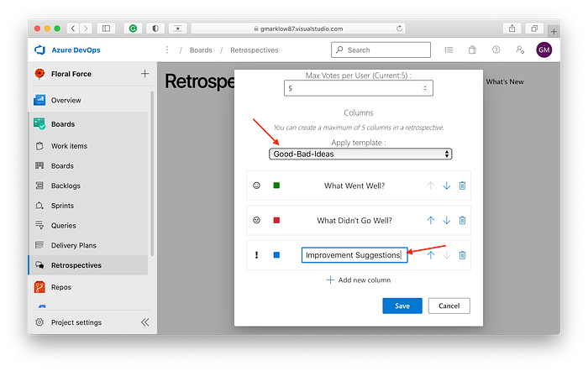Click the Boards breadcrumb link
The image size is (588, 371).
click(x=201, y=50)
